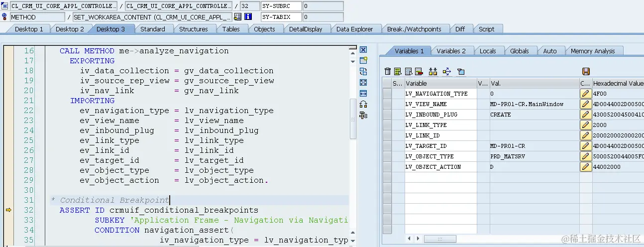
Task: Open the Objects tab
Action: pyautogui.click(x=264, y=29)
